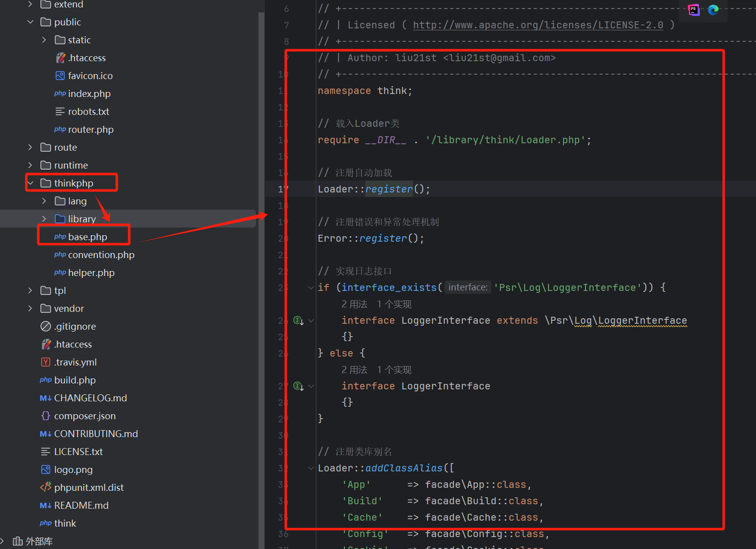Click the "namespace think;" line
This screenshot has height=549, width=756.
click(365, 91)
